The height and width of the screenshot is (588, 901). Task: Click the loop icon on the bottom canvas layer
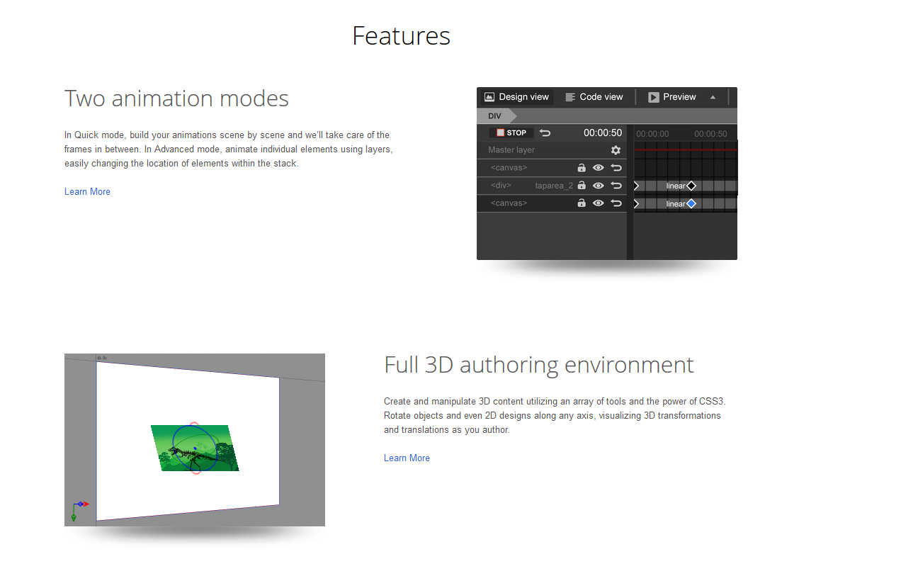click(616, 203)
